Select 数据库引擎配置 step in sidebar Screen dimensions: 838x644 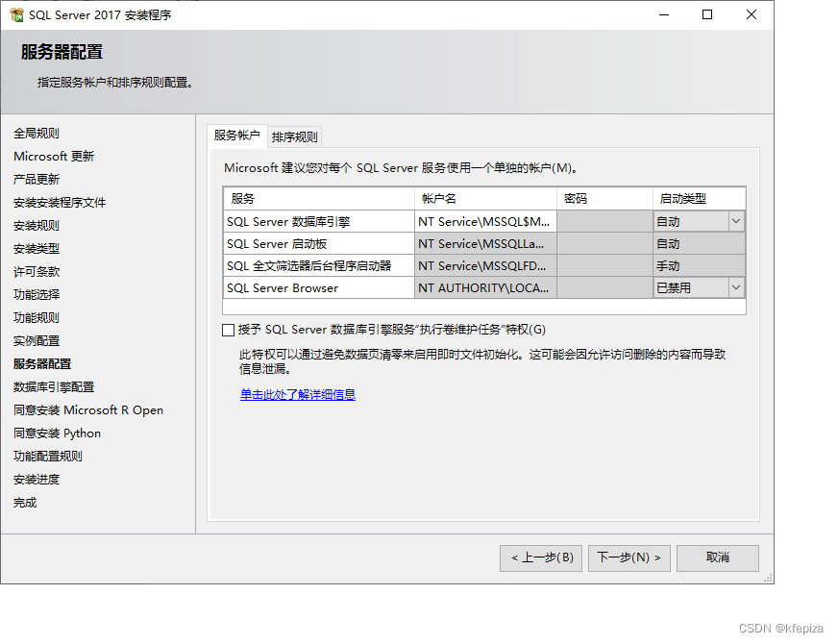[54, 387]
